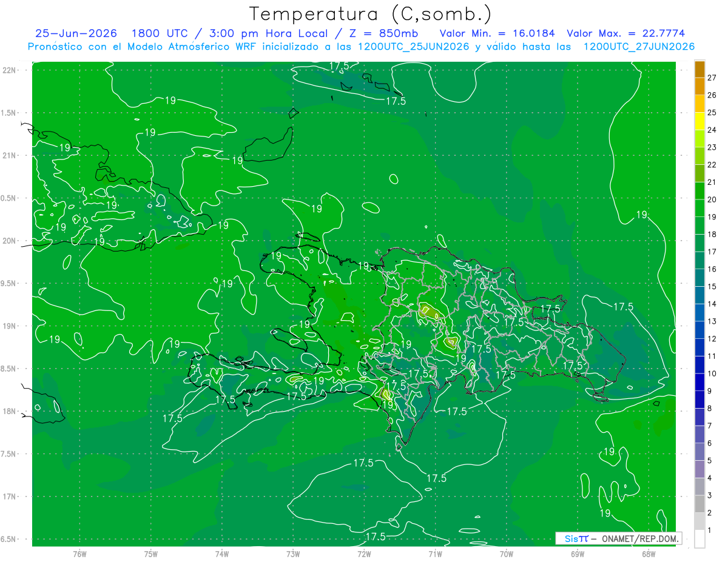This screenshot has width=728, height=562.
Task: Click the 'Z = 850mb' level text
Action: coord(382,33)
